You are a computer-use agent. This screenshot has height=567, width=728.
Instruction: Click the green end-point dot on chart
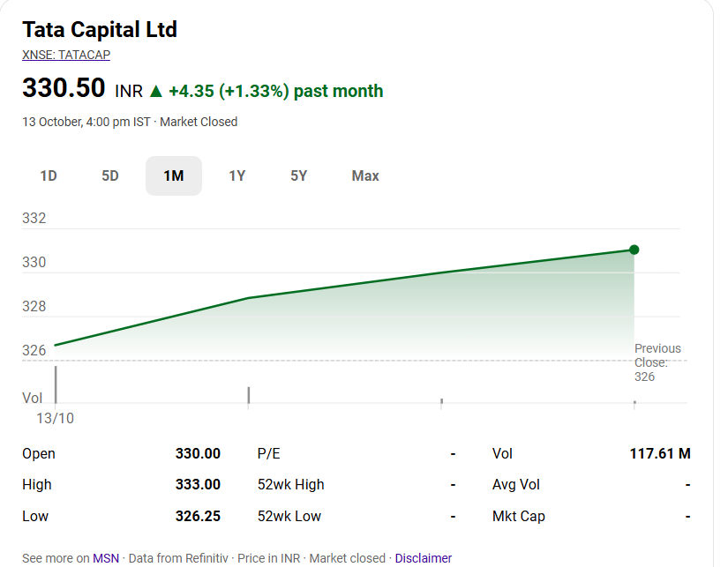click(634, 250)
